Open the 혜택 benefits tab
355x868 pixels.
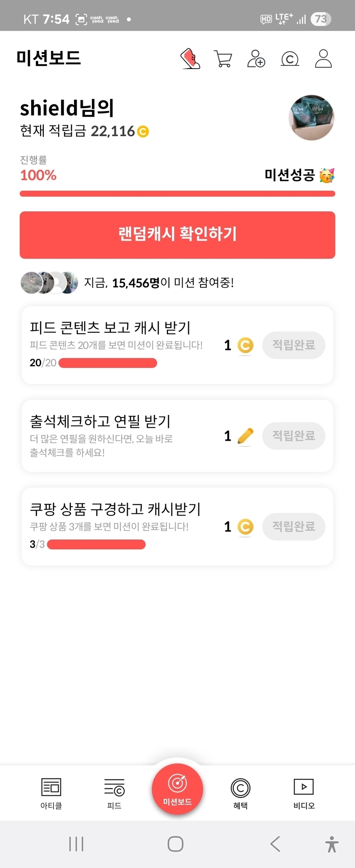click(x=240, y=793)
